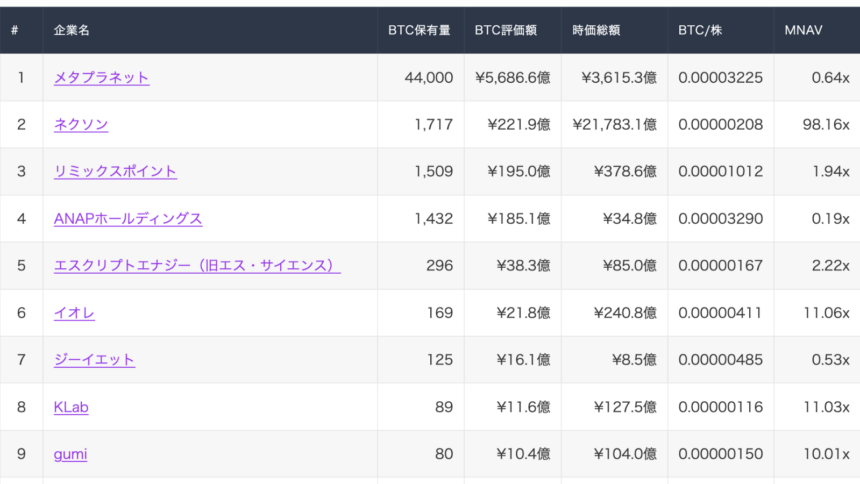860x484 pixels.
Task: Open the KLab company link
Action: [x=71, y=407]
